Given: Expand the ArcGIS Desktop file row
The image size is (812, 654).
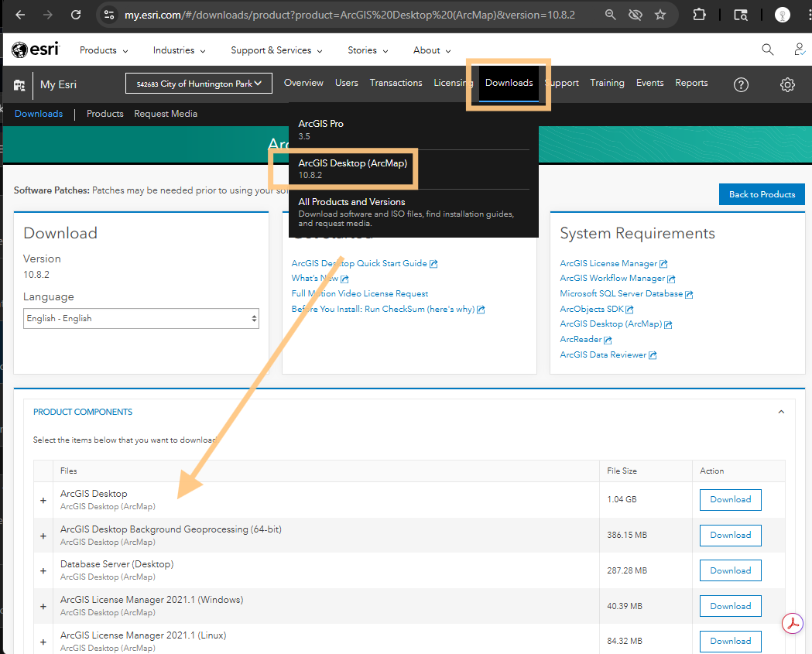Looking at the screenshot, I should [x=43, y=501].
